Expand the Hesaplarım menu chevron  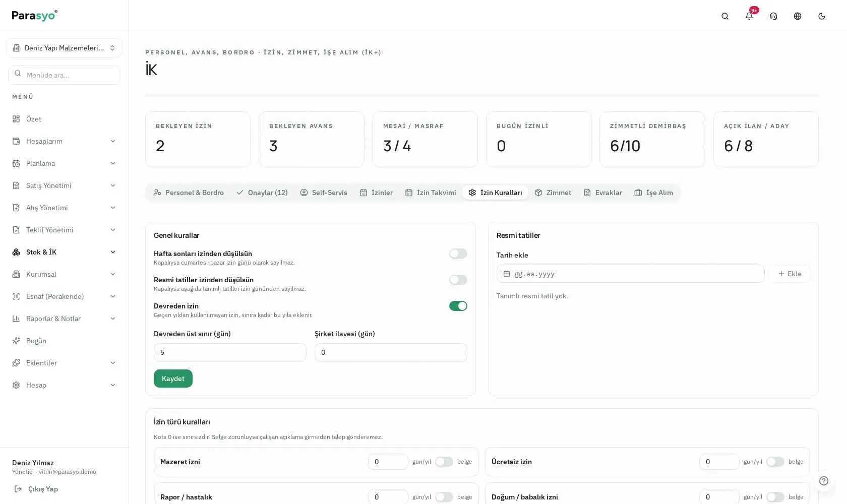coord(113,141)
